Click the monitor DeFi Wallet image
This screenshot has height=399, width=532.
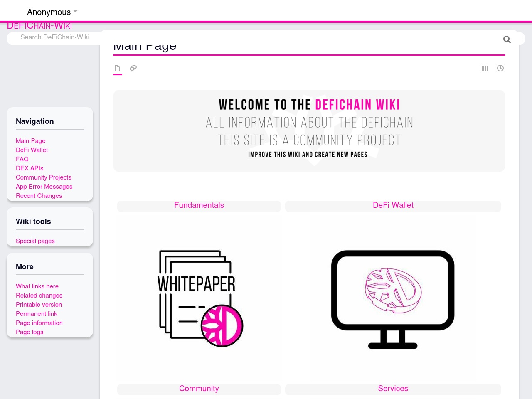tap(393, 299)
